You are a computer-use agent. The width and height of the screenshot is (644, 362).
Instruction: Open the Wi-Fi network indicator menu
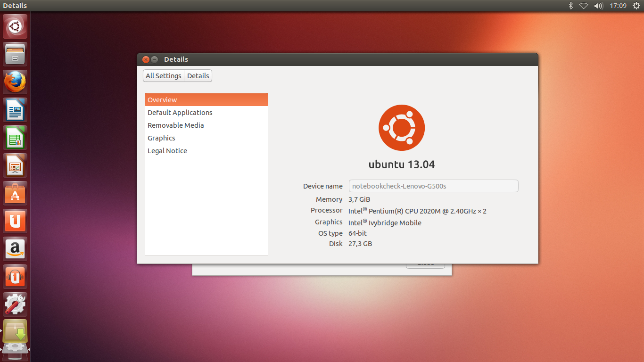tap(584, 6)
